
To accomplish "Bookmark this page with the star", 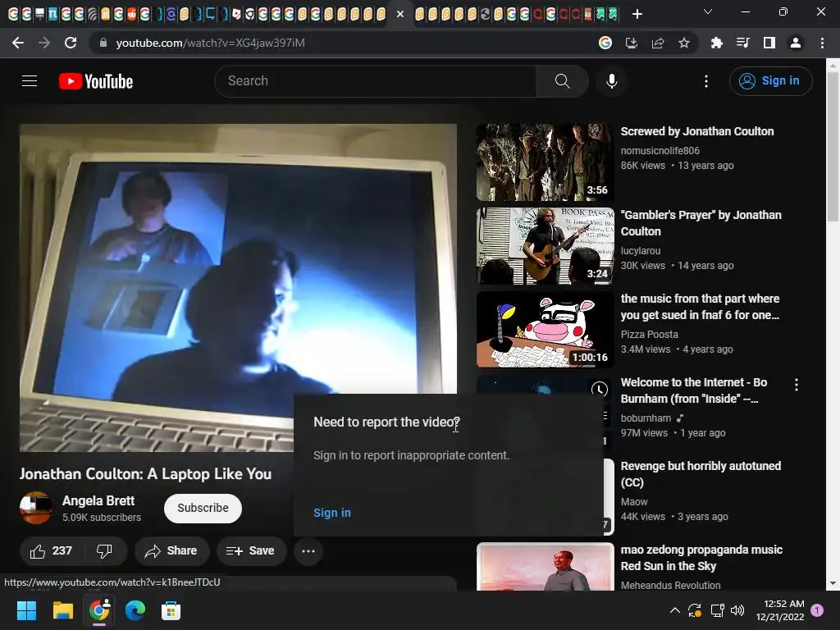I will [x=684, y=43].
